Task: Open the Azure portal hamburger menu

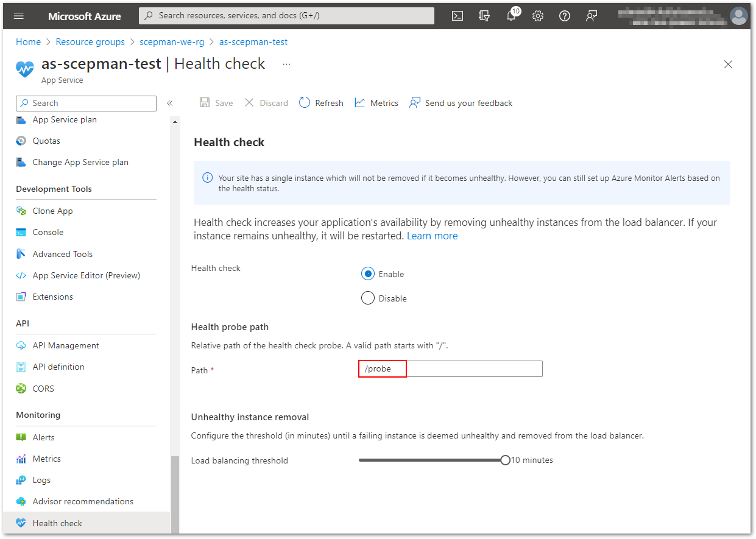Action: 19,16
